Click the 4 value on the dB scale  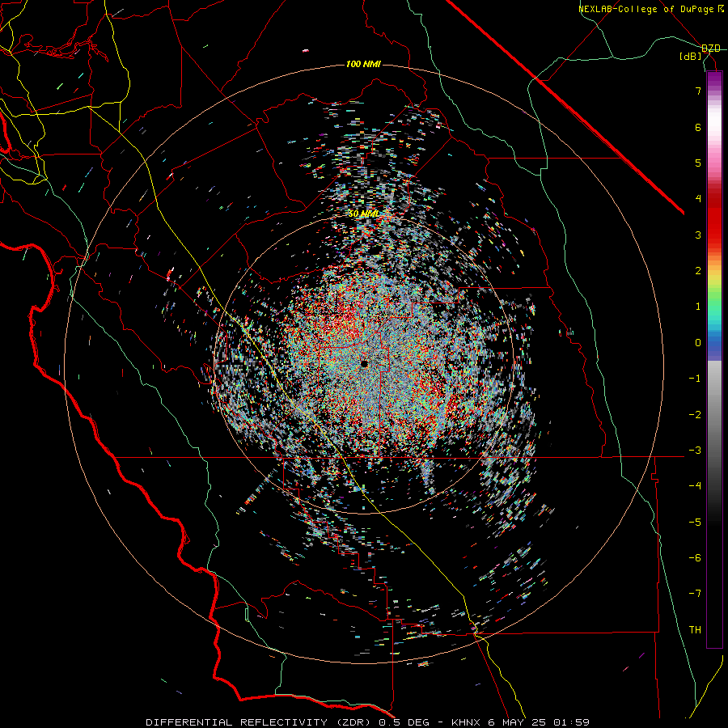click(x=698, y=199)
